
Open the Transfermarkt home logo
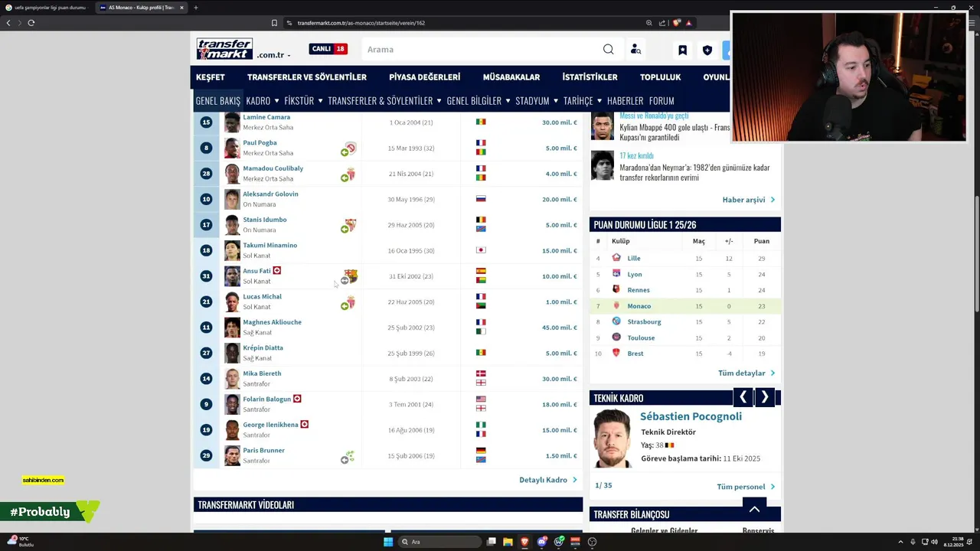pos(224,49)
